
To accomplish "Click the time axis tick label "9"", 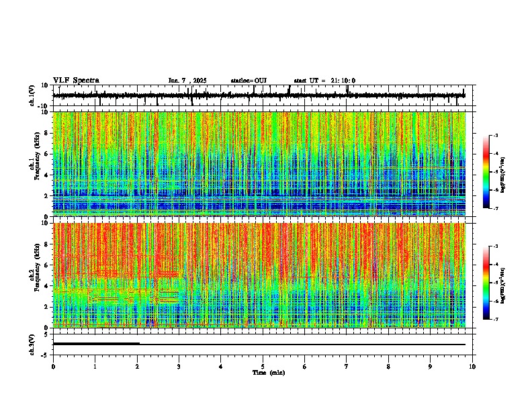I will click(430, 367).
